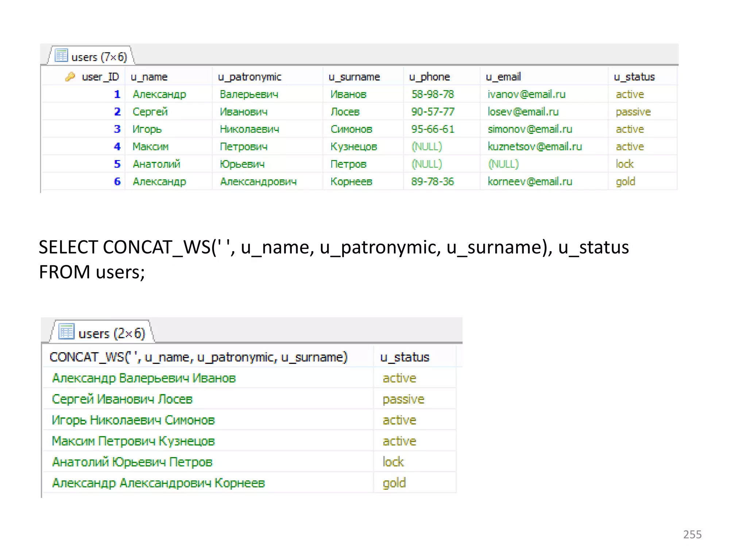Open the users (2×6) result tab
Screen dimensions: 747x560
(x=102, y=332)
